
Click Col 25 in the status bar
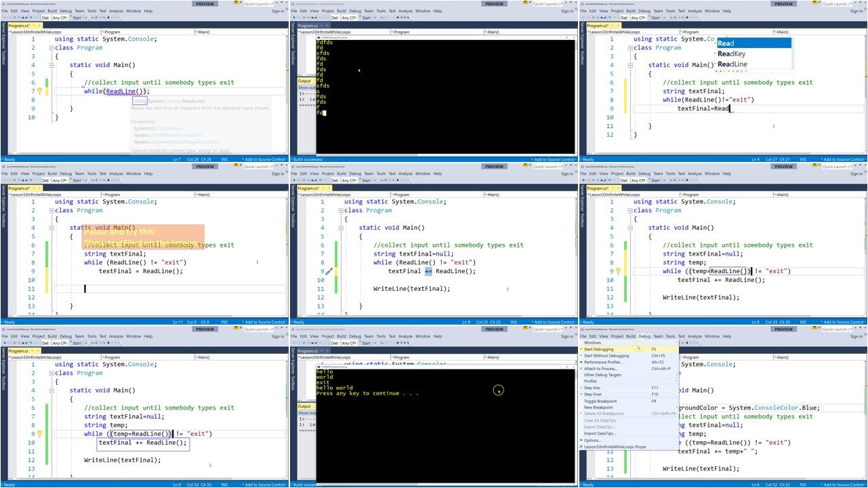coord(482,322)
